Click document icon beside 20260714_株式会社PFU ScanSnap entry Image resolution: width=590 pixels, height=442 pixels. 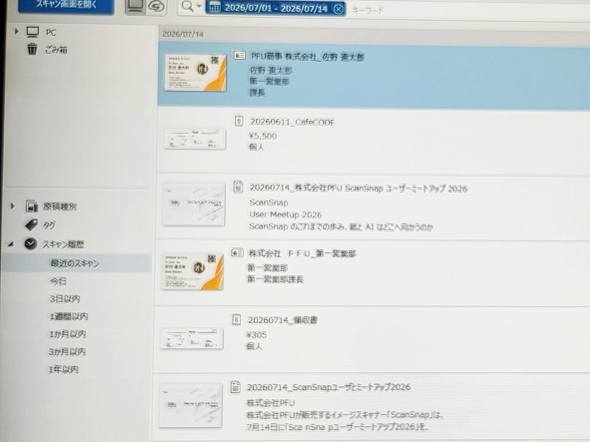(x=238, y=187)
